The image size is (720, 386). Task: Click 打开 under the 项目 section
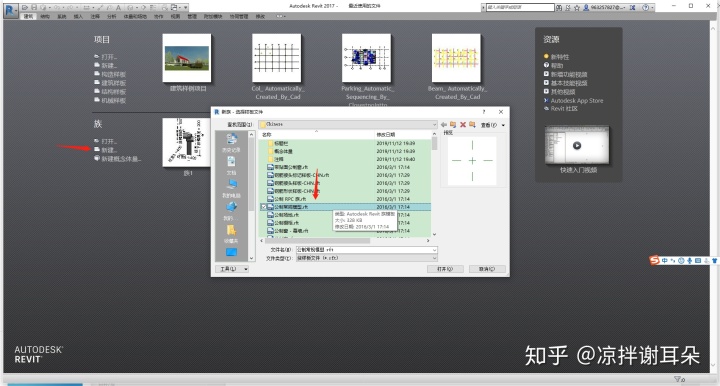pyautogui.click(x=106, y=57)
